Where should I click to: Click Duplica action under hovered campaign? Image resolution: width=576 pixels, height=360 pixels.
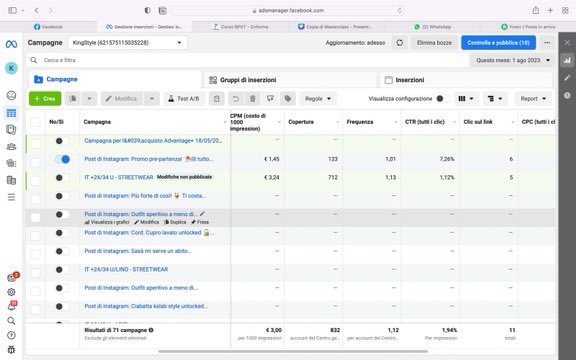pyautogui.click(x=175, y=222)
